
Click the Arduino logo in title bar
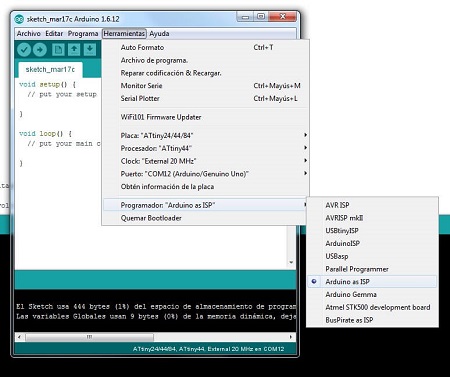click(19, 19)
